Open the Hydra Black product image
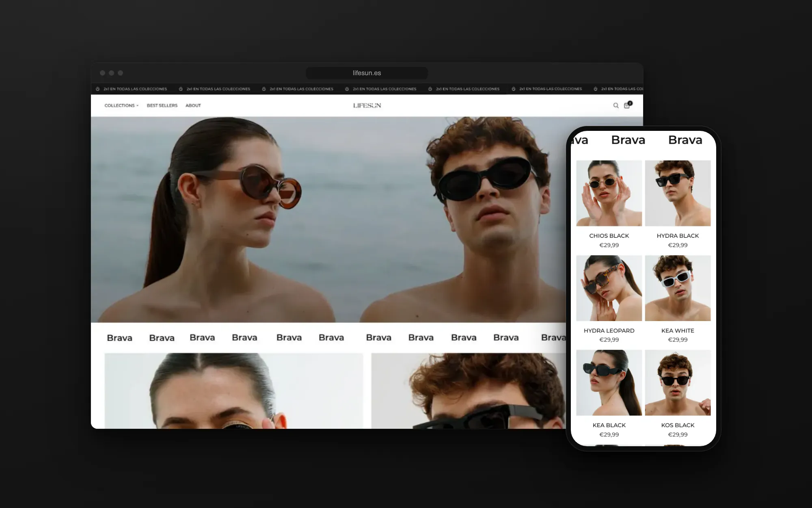The height and width of the screenshot is (508, 812). tap(678, 193)
